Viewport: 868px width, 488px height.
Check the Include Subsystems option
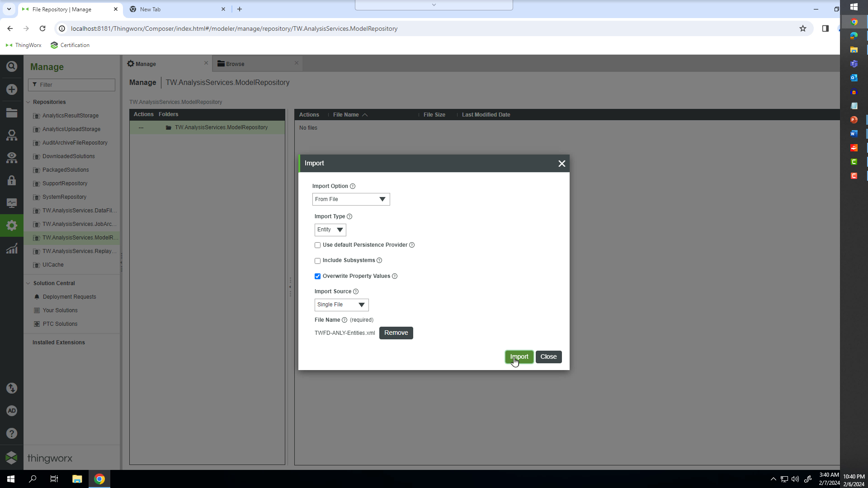(x=318, y=261)
